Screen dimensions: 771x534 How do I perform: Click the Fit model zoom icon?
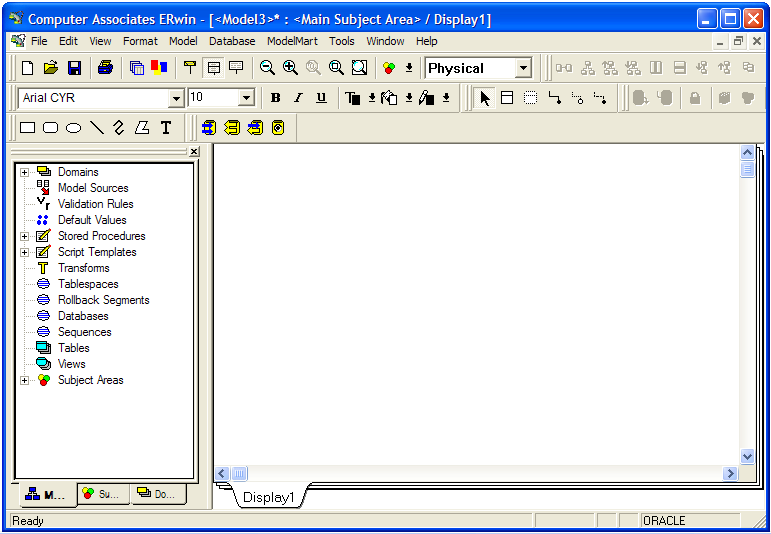[359, 68]
